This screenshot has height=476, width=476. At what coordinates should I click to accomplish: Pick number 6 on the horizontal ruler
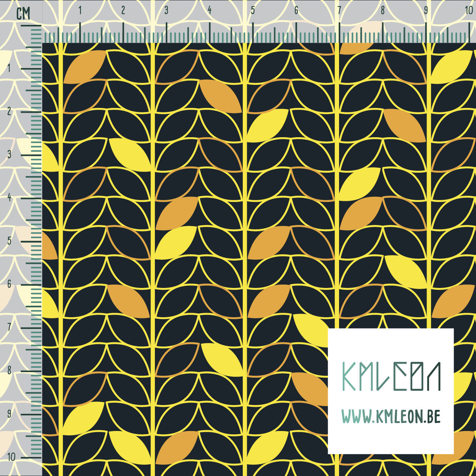pos(296,11)
